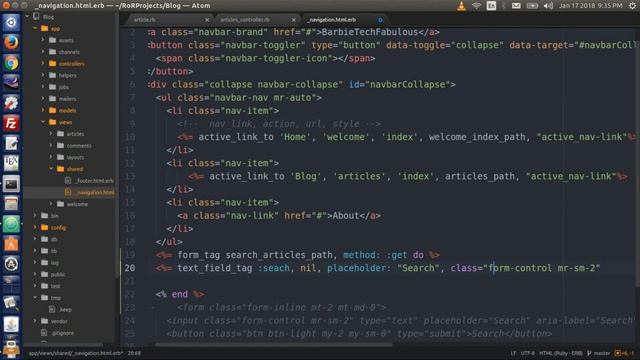
Task: Open Ubuntu Software Center dock icon
Action: coord(11,244)
